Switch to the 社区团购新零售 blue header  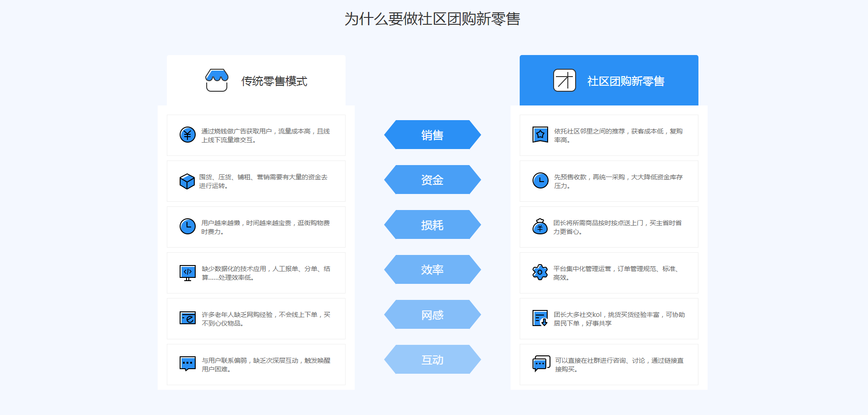tap(609, 80)
